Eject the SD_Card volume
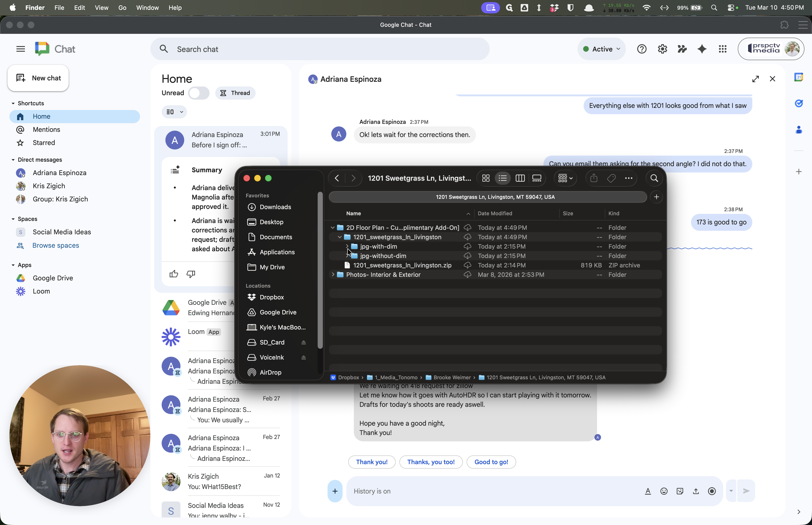This screenshot has width=812, height=525. tap(303, 342)
